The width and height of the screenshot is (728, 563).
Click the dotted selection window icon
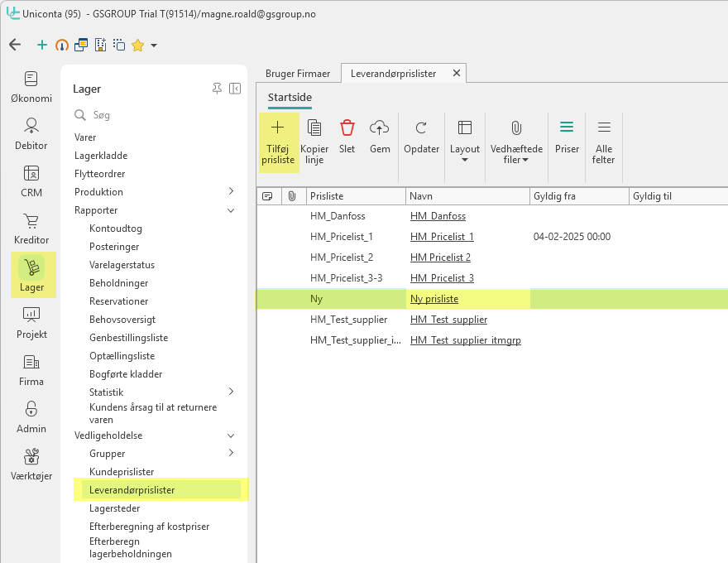pos(119,45)
